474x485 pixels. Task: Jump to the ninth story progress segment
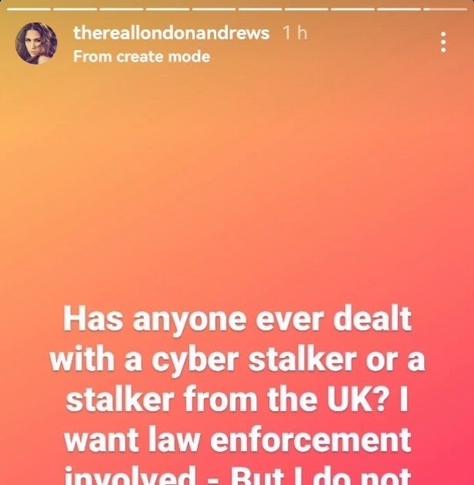[399, 9]
